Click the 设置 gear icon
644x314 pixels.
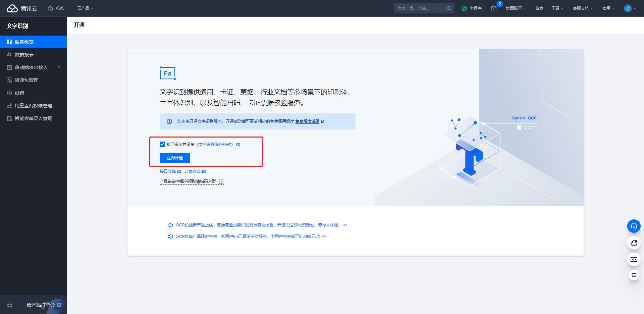coord(9,93)
